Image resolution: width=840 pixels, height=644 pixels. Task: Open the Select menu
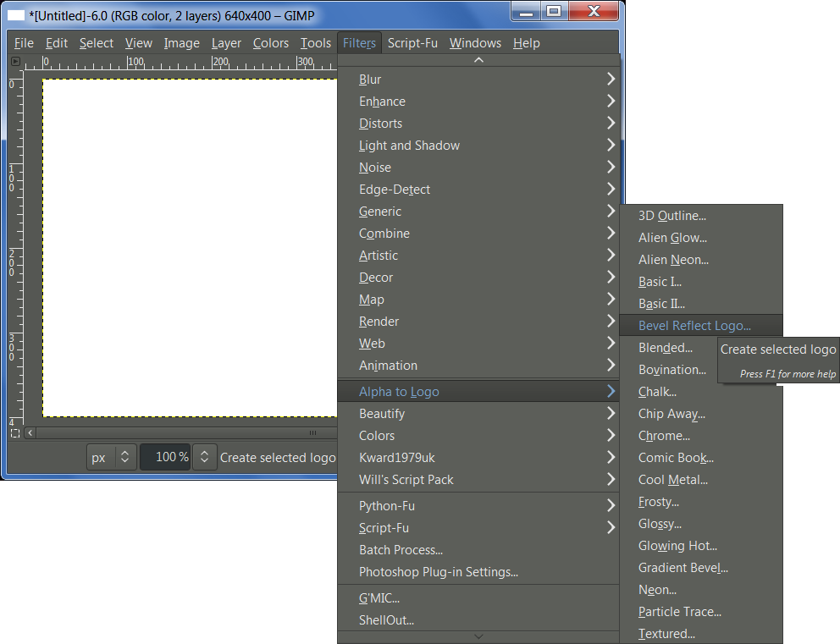tap(97, 43)
